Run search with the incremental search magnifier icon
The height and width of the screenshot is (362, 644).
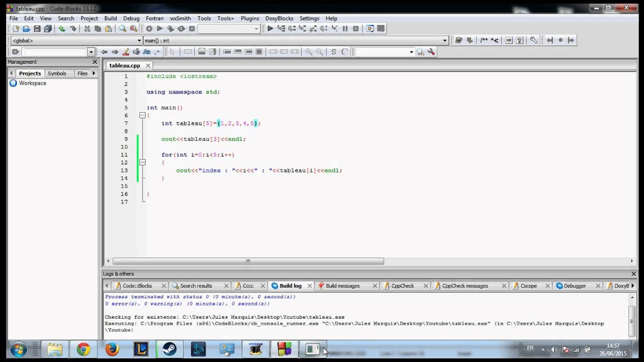click(x=420, y=52)
